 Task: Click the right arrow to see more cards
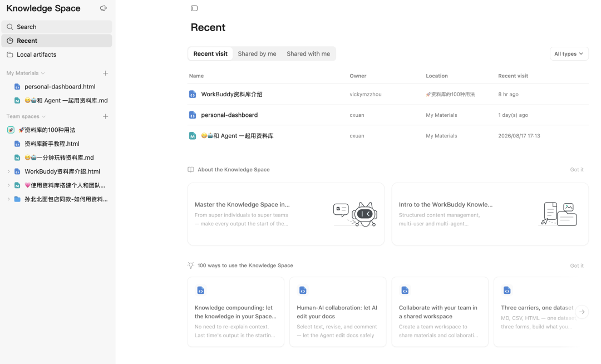click(582, 312)
